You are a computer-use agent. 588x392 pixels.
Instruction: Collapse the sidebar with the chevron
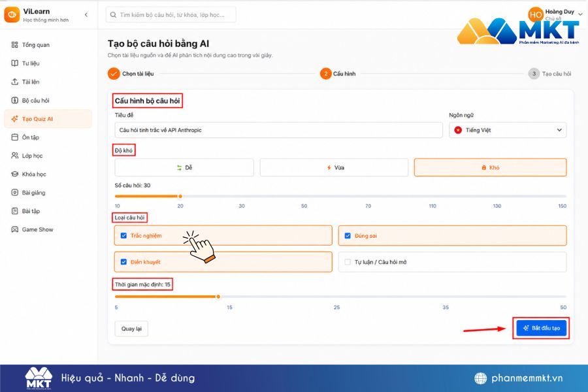coord(86,14)
